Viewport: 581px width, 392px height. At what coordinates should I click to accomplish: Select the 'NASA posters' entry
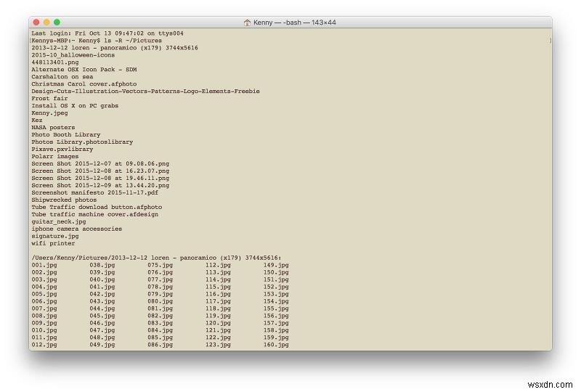click(x=53, y=128)
